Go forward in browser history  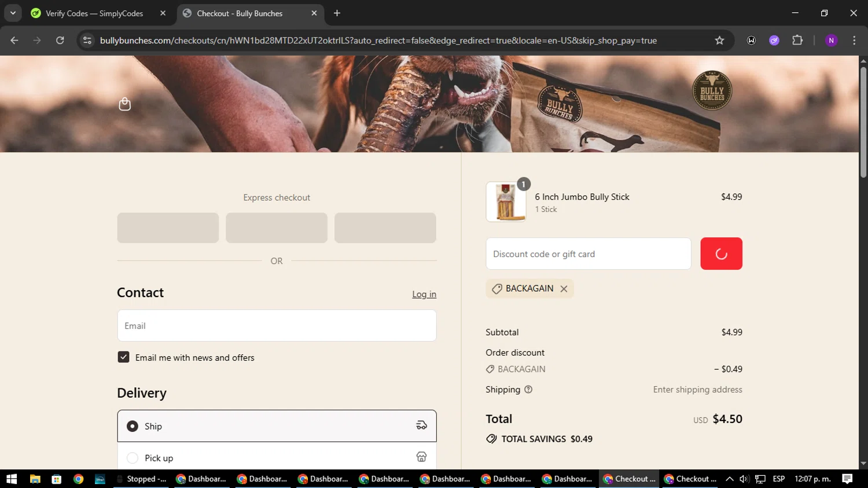(37, 41)
